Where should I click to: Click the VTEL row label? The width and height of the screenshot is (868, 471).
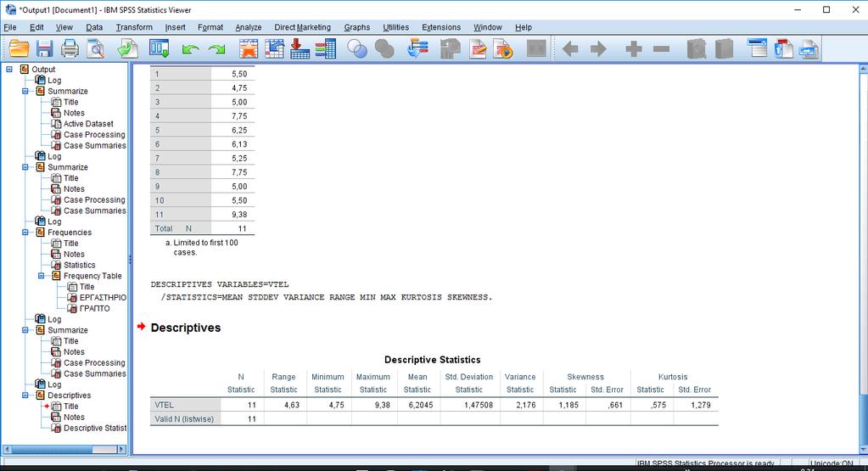click(x=164, y=405)
